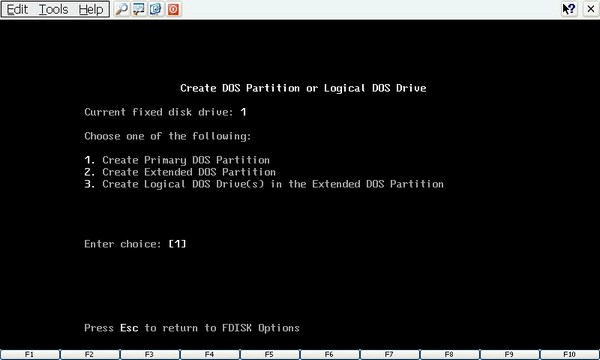Open the Help menu
Screen dimensions: 600x360
click(91, 9)
